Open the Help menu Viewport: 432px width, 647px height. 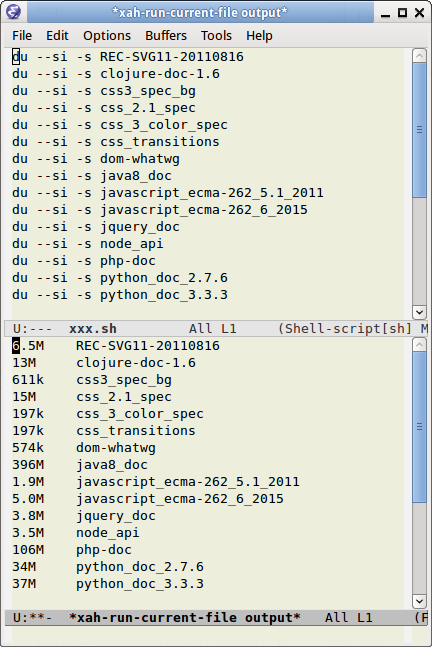pyautogui.click(x=259, y=36)
